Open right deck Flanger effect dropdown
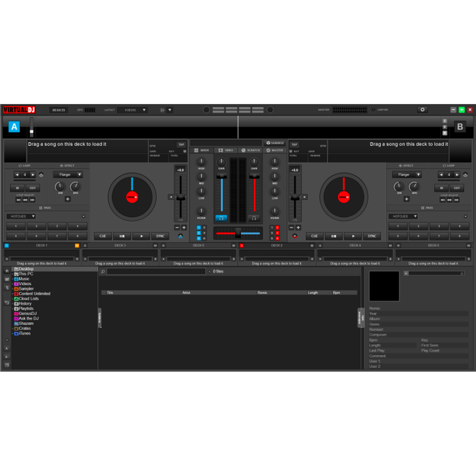 pyautogui.click(x=407, y=175)
